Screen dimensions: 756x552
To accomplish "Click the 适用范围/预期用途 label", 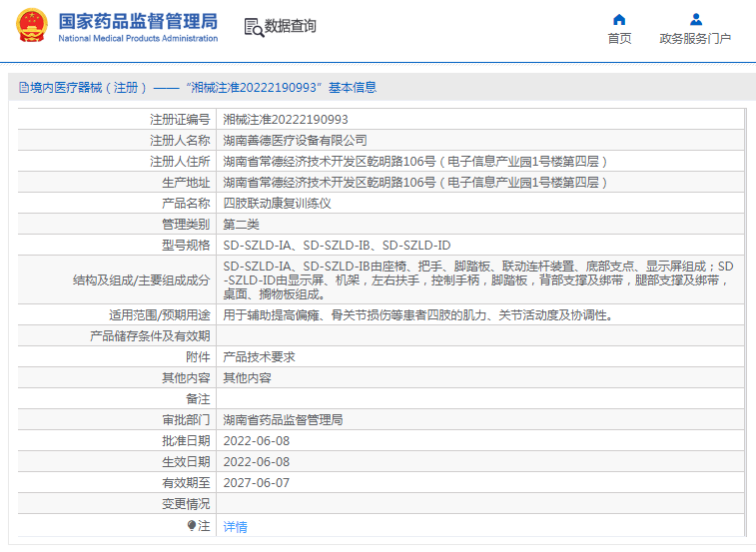I will (160, 315).
